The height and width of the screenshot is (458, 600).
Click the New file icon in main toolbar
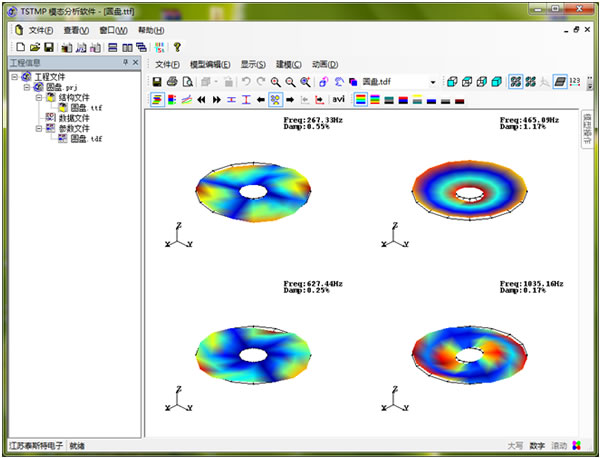(x=20, y=46)
